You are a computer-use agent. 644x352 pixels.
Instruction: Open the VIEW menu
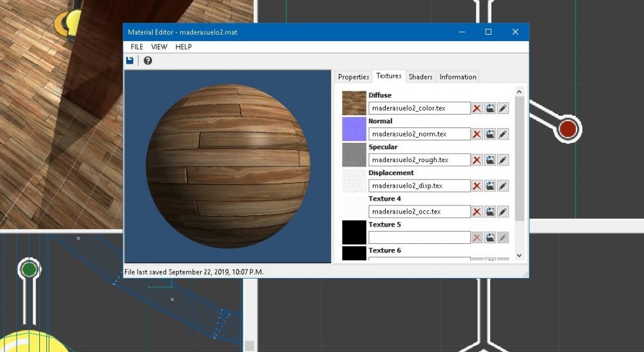tap(159, 47)
